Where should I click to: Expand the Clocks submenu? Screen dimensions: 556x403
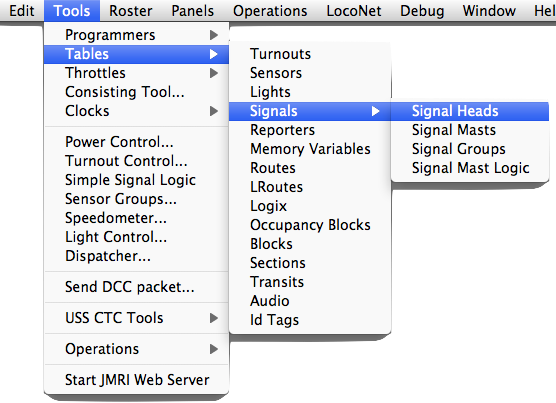click(x=137, y=111)
